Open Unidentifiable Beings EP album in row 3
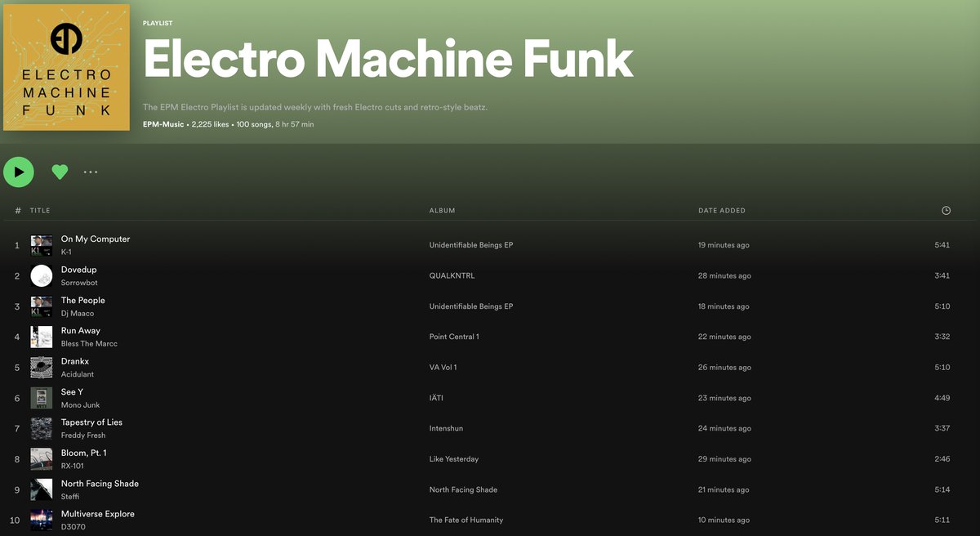 coord(471,306)
